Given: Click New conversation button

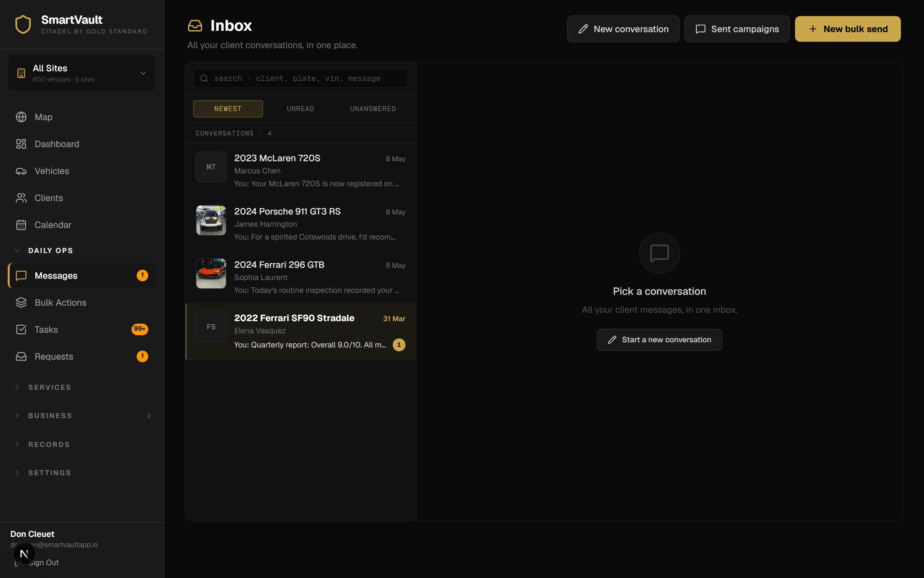Looking at the screenshot, I should [x=623, y=29].
